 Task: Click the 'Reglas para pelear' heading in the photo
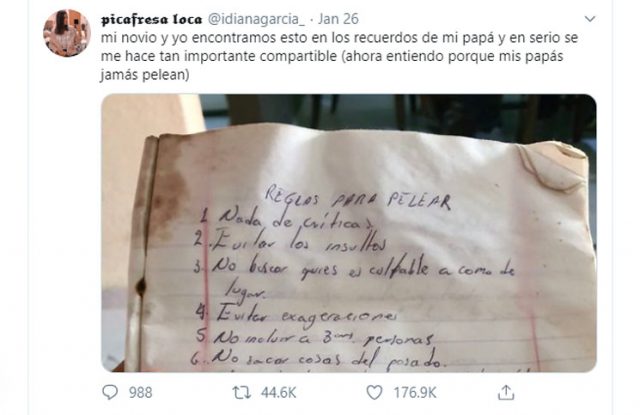[358, 198]
